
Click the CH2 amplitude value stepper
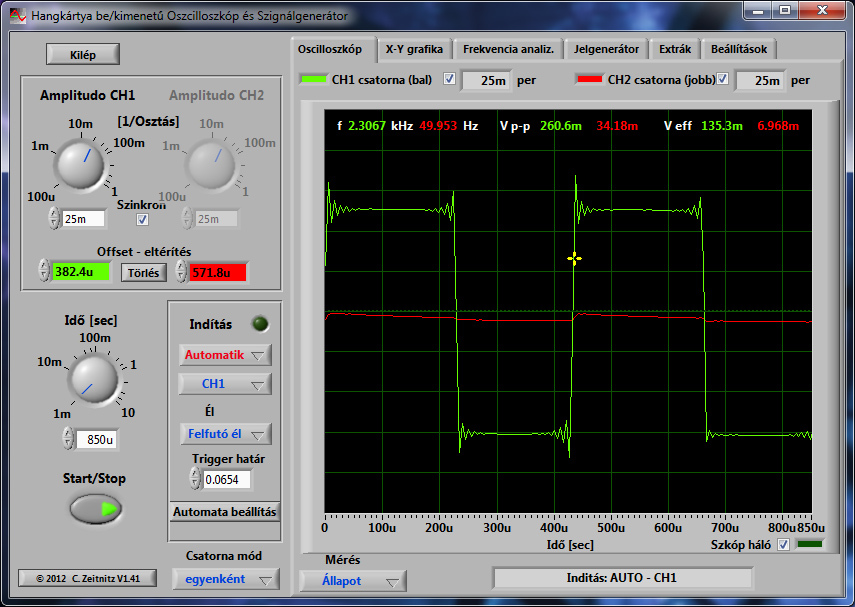[x=187, y=218]
